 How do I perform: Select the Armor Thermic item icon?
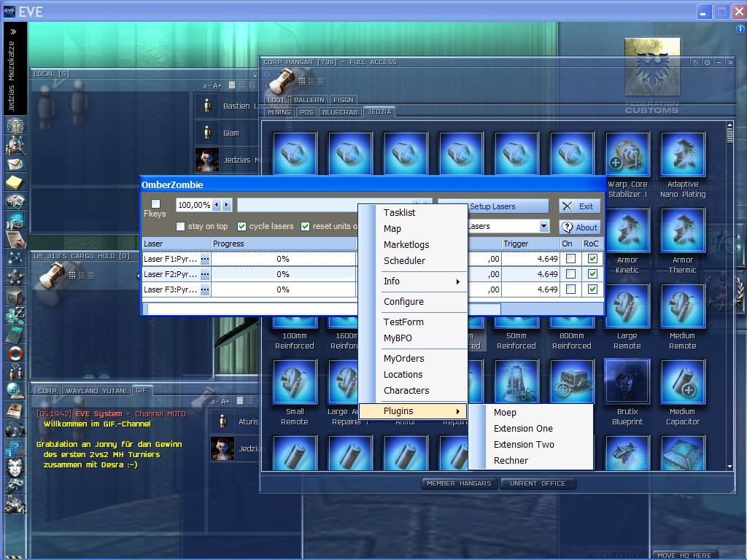coord(683,230)
